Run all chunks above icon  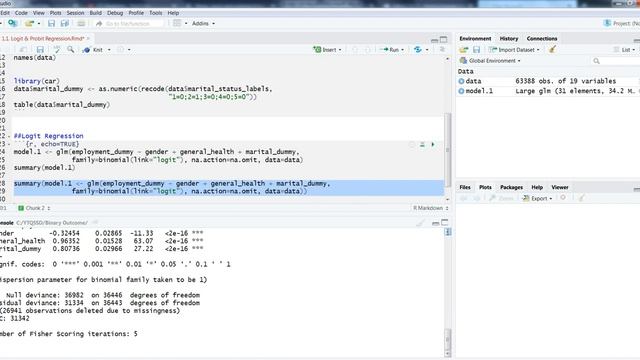tap(422, 144)
